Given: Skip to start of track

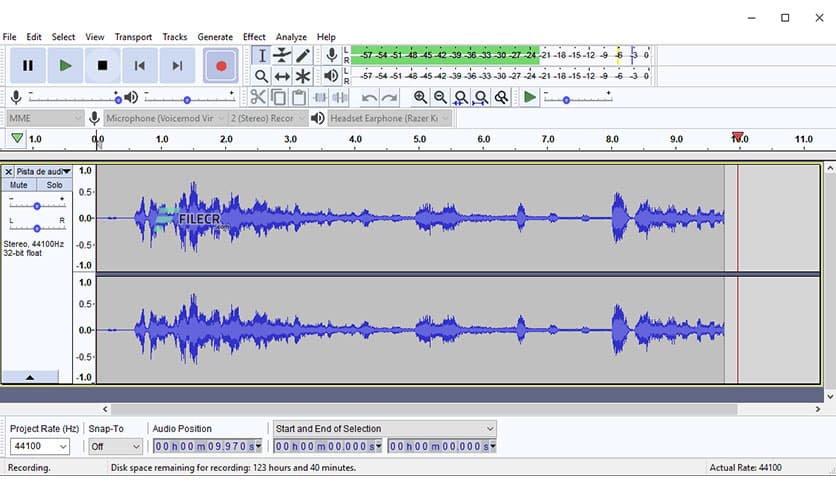Looking at the screenshot, I should (140, 66).
